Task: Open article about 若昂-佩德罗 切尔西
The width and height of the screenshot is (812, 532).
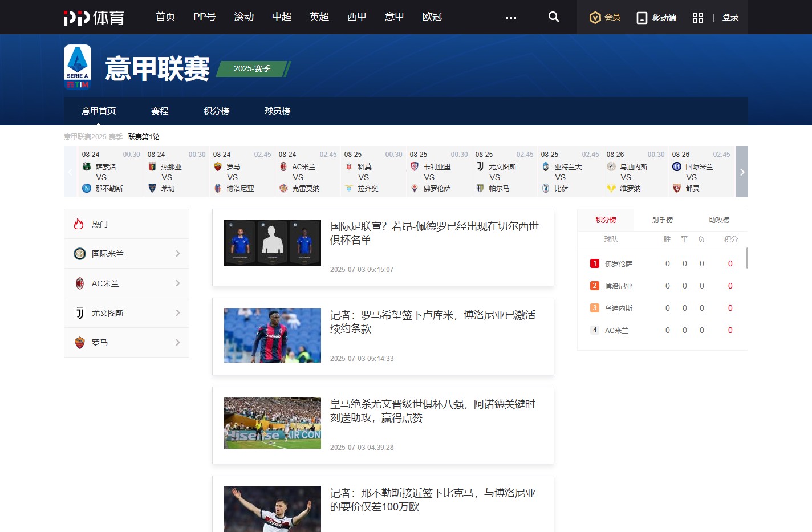Action: pos(435,233)
